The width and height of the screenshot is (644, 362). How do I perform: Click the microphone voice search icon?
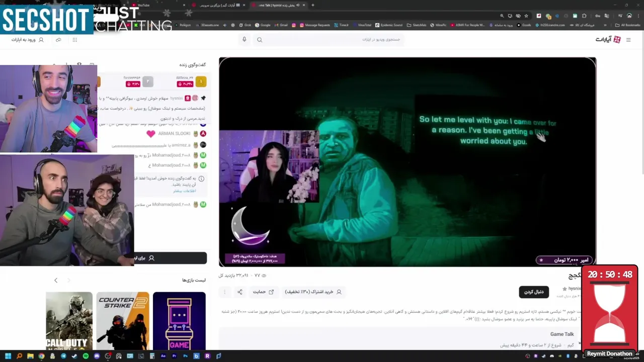click(245, 40)
